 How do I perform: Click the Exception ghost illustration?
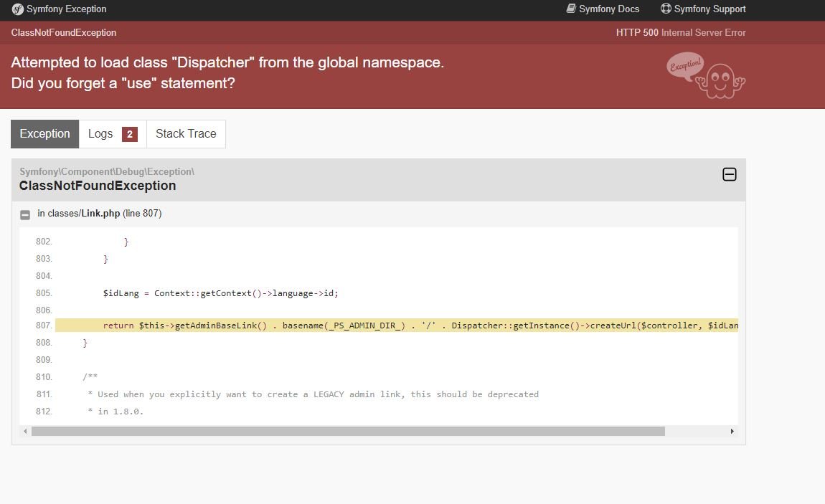pos(706,75)
